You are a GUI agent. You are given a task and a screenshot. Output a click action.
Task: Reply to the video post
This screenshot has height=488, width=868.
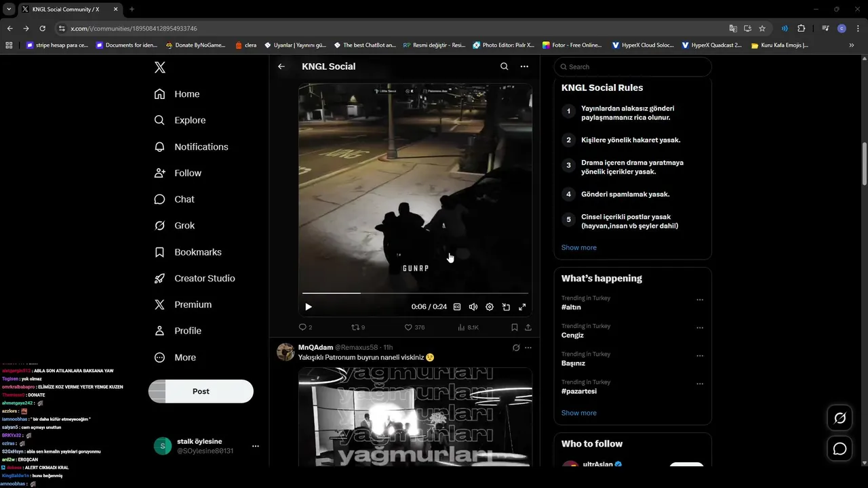(305, 327)
